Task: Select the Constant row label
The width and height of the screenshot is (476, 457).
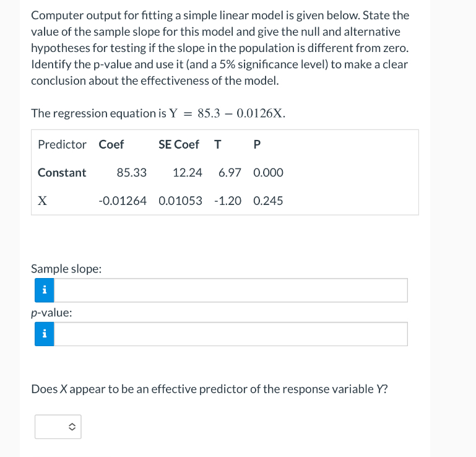Action: pos(62,173)
